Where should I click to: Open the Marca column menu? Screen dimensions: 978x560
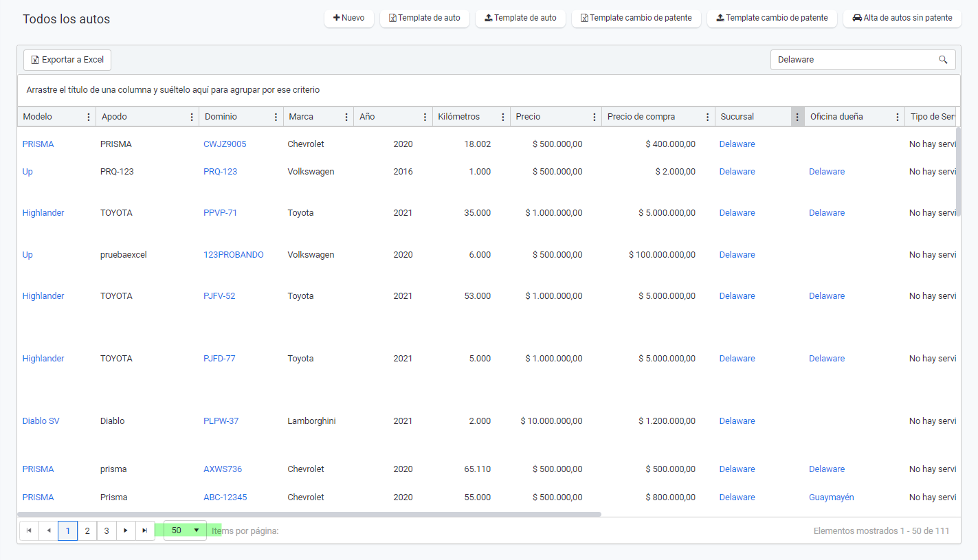346,117
